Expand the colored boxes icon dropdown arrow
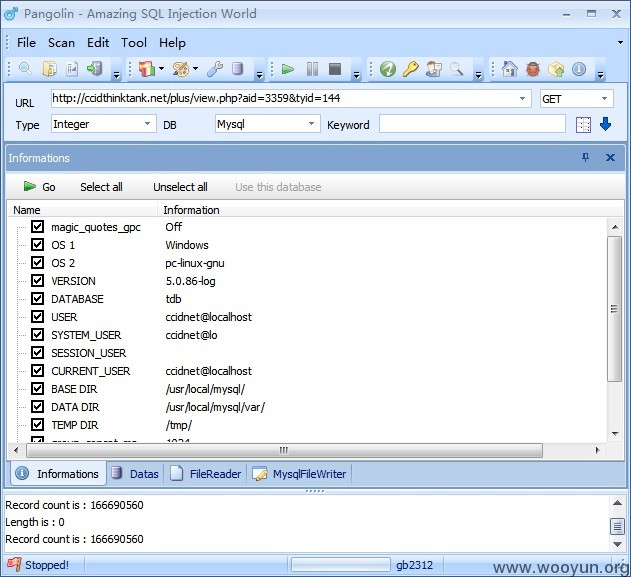Screen dimensions: 631x577 click(x=161, y=69)
